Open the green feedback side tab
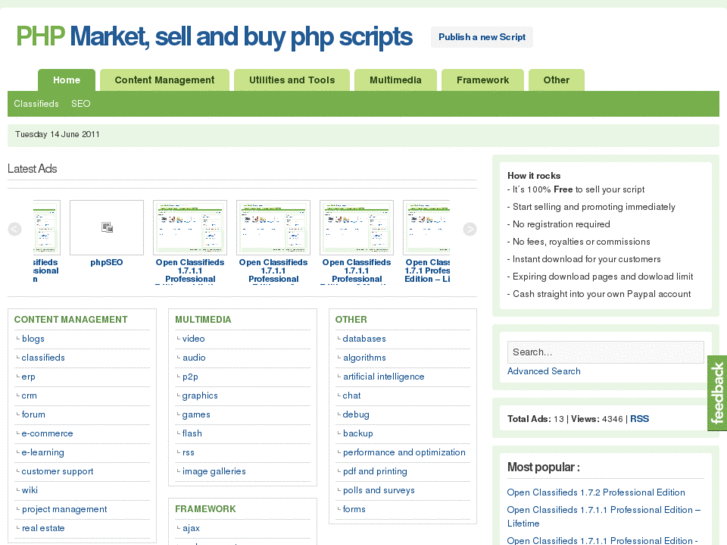 coord(716,393)
